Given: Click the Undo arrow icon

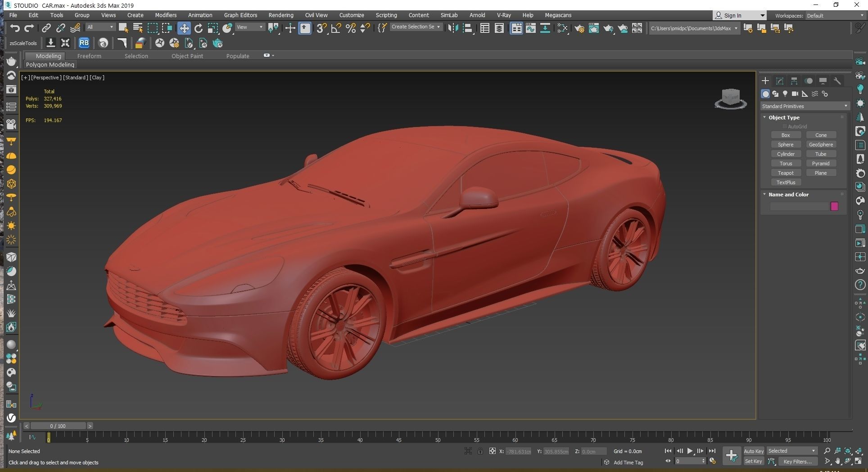Looking at the screenshot, I should [x=15, y=28].
